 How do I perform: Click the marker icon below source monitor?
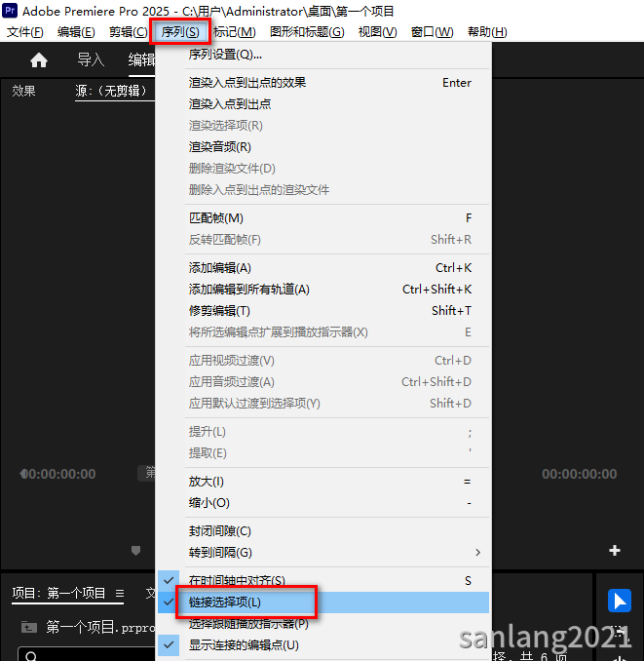135,550
